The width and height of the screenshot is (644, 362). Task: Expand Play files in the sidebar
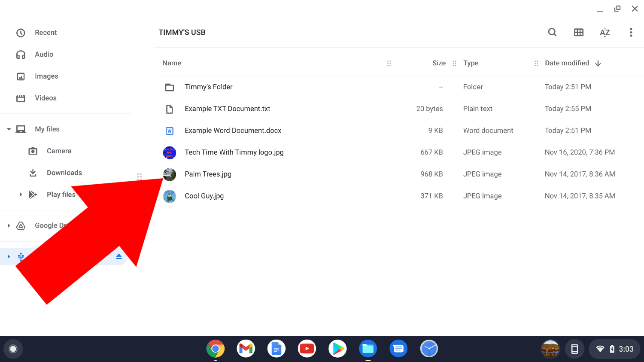20,194
